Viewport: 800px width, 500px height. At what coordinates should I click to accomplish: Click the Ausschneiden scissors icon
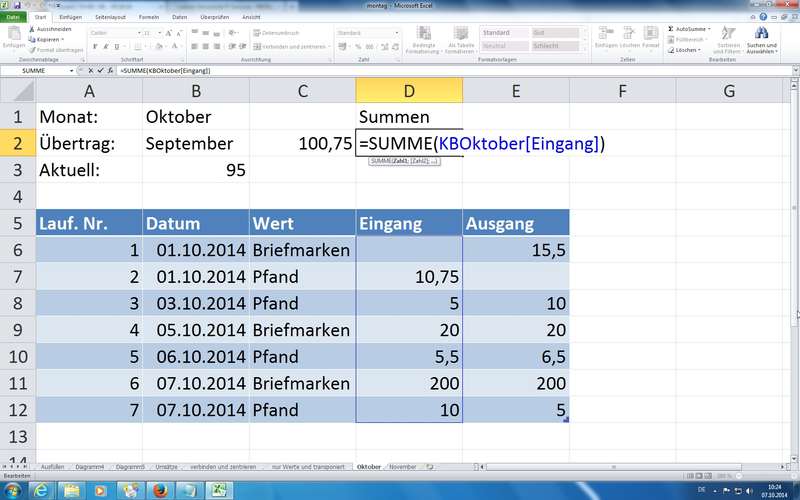(31, 29)
